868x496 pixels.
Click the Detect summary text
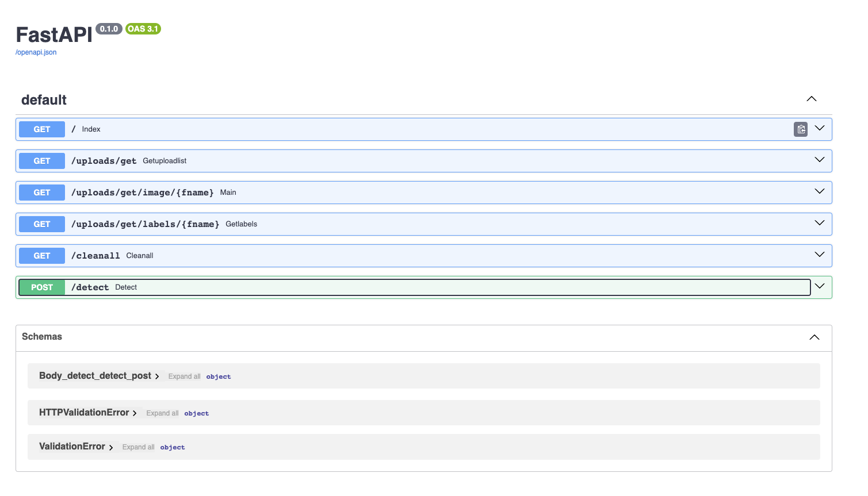(126, 287)
